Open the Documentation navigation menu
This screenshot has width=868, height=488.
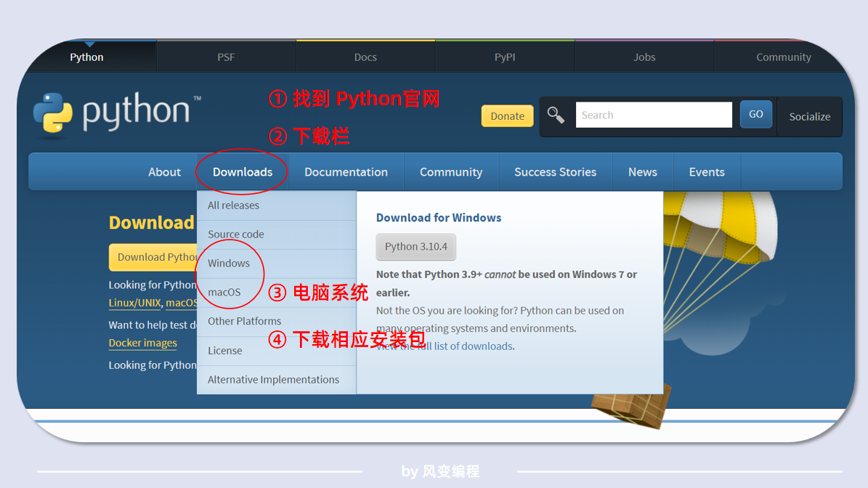point(346,172)
